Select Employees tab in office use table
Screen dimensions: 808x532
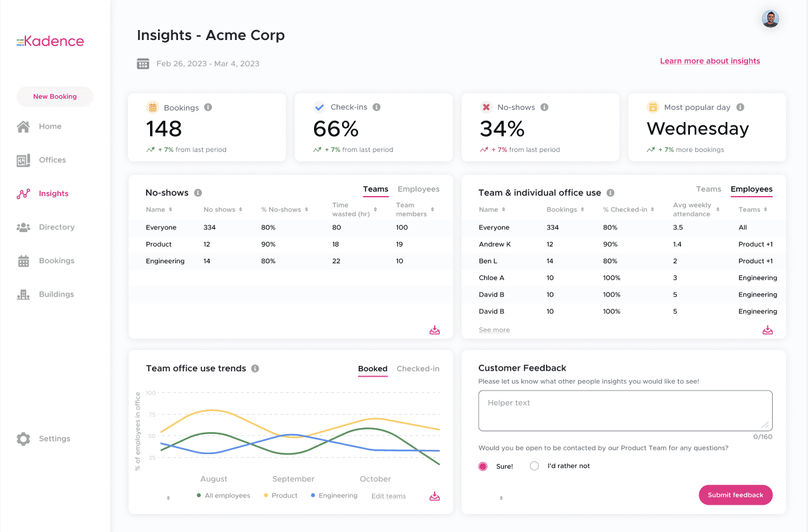751,189
